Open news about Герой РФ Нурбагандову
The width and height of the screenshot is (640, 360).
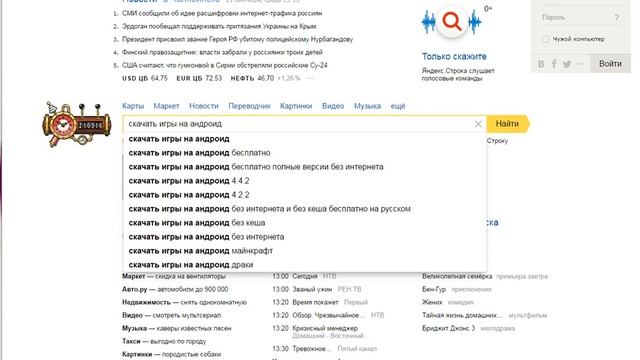point(238,39)
